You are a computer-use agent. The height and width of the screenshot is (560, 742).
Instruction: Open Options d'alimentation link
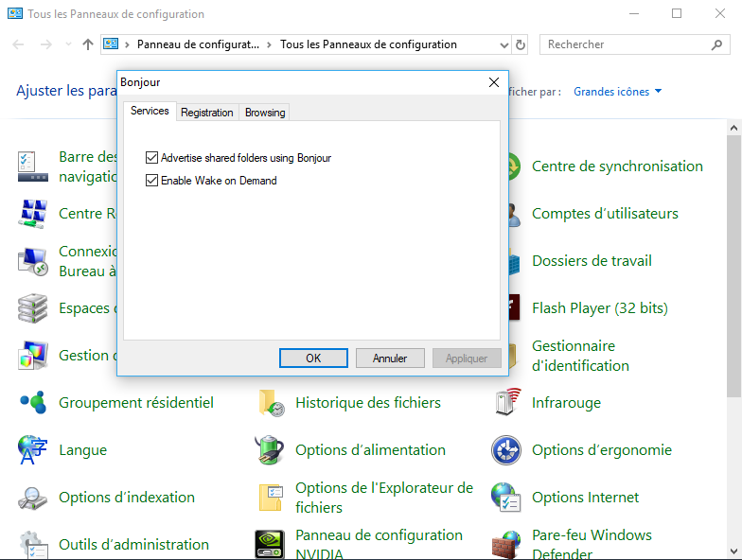tap(370, 450)
